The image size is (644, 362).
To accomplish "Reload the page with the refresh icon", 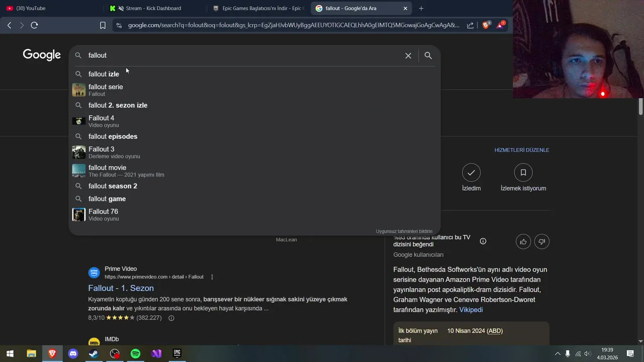I will tap(34, 25).
